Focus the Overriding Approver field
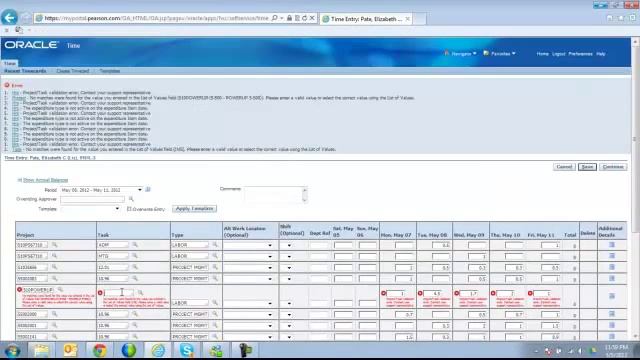The width and height of the screenshot is (640, 360). [92, 199]
